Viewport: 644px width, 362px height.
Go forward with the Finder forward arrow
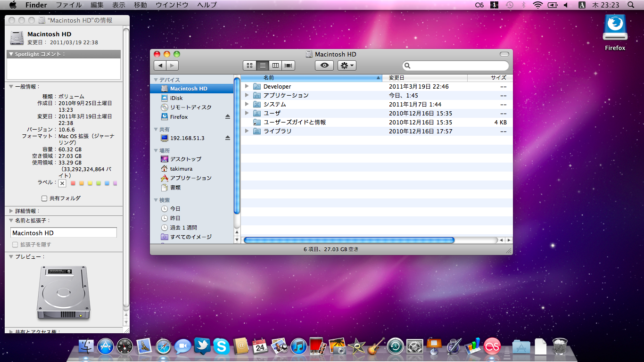(173, 66)
